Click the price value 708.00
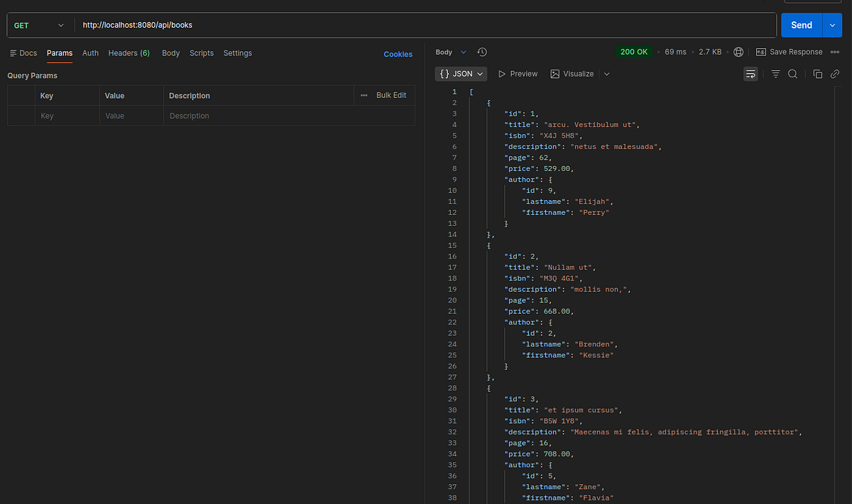 (557, 454)
